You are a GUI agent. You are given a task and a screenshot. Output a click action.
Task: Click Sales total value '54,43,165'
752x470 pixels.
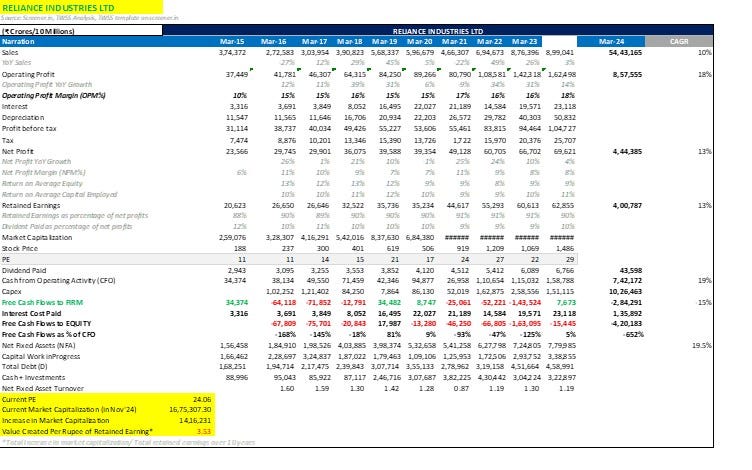click(625, 53)
